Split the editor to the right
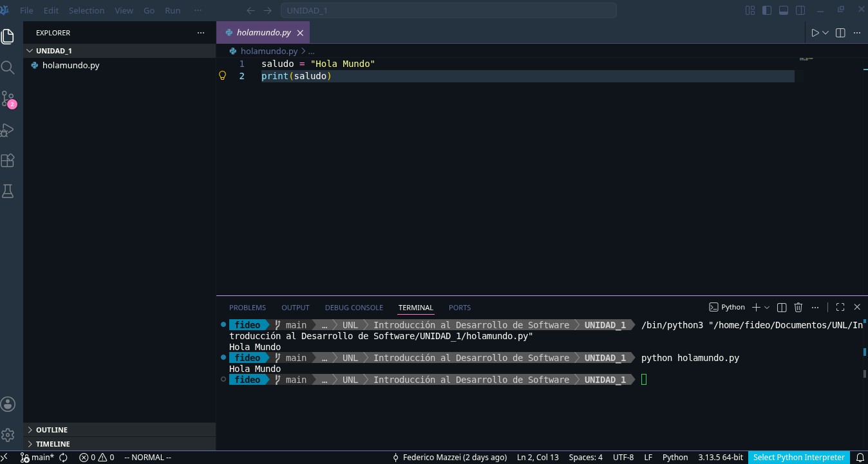 (x=840, y=33)
